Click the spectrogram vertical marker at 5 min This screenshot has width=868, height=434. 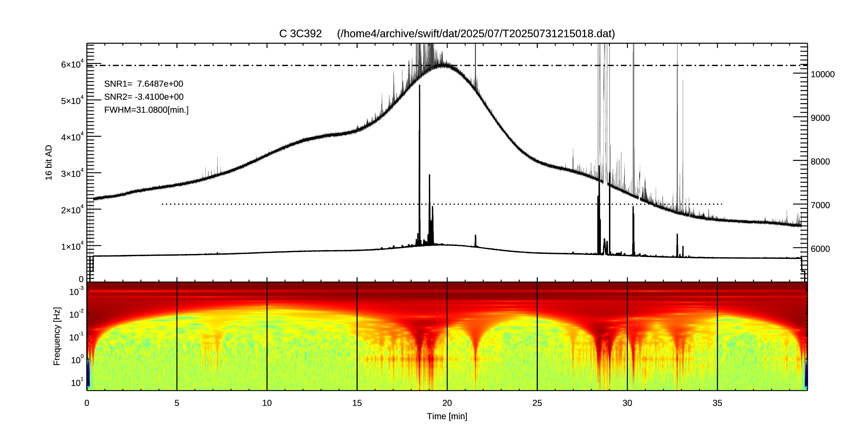177,336
